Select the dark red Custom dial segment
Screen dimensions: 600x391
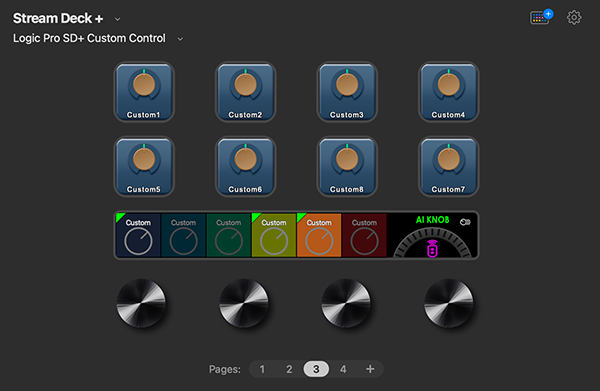tap(364, 235)
